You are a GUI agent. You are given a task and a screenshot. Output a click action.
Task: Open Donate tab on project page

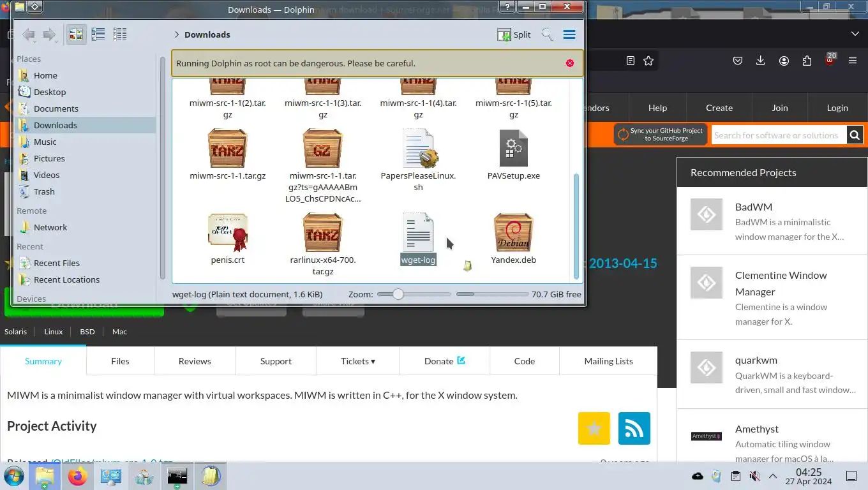[445, 360]
